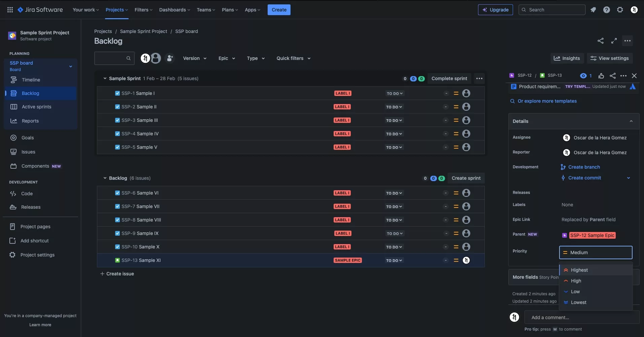This screenshot has width=644, height=337.
Task: Go to Active sprints in sidebar
Action: (x=36, y=107)
